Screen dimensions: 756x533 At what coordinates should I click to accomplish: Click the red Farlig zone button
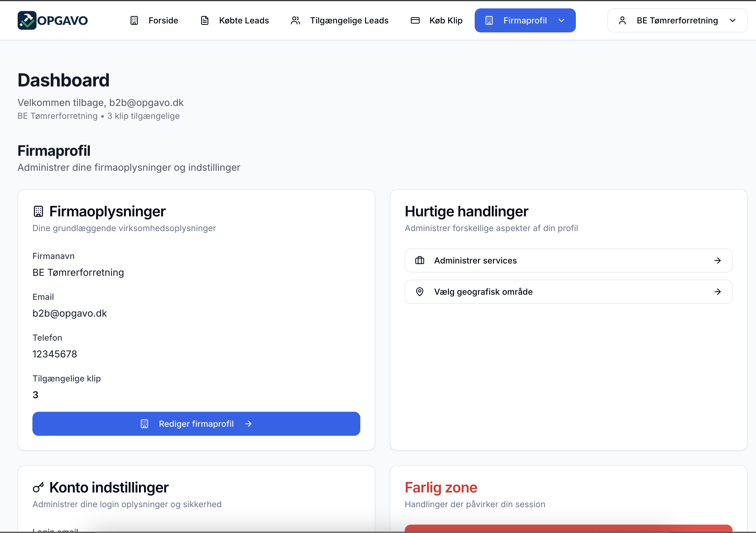(568, 528)
